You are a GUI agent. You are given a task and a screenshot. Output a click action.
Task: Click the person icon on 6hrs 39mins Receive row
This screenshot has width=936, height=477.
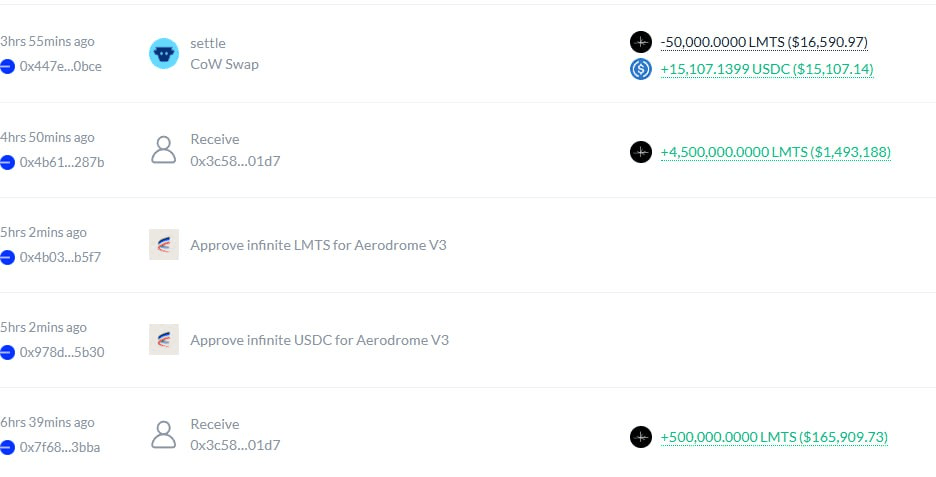(163, 434)
